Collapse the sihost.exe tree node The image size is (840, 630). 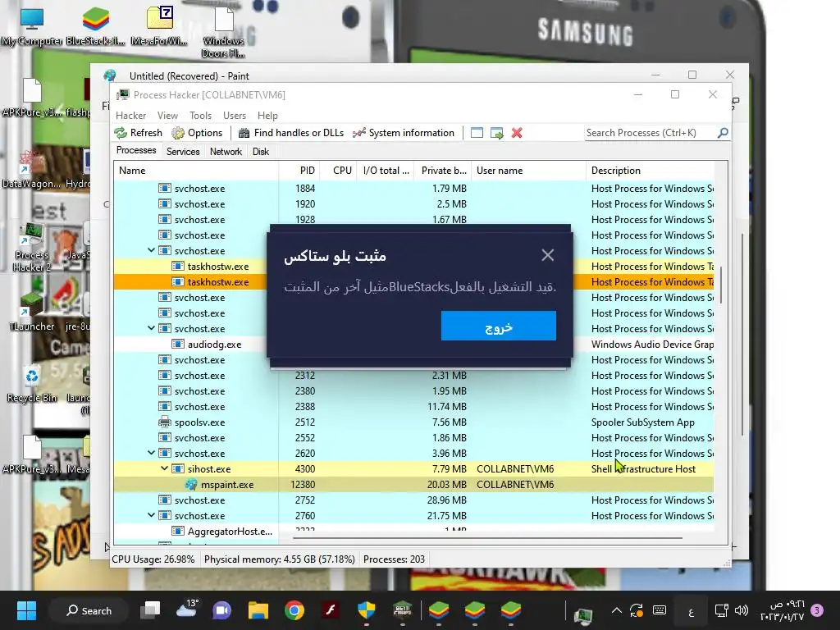point(164,468)
